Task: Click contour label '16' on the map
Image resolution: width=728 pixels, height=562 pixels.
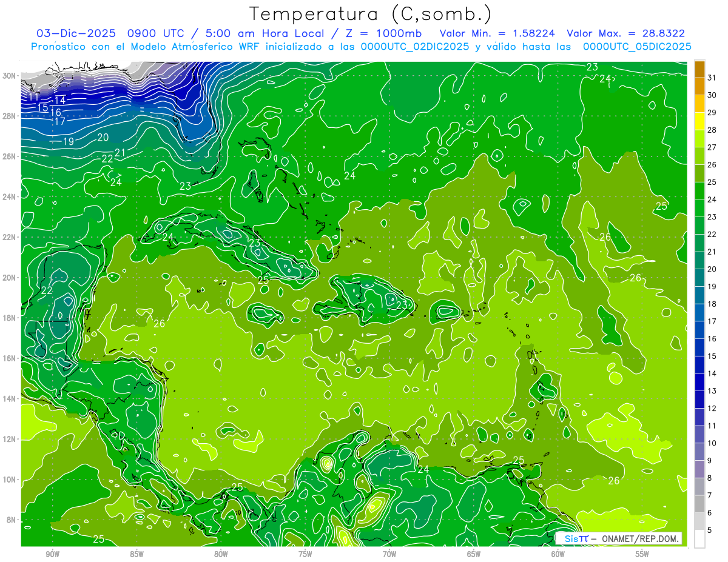Action: [x=55, y=113]
